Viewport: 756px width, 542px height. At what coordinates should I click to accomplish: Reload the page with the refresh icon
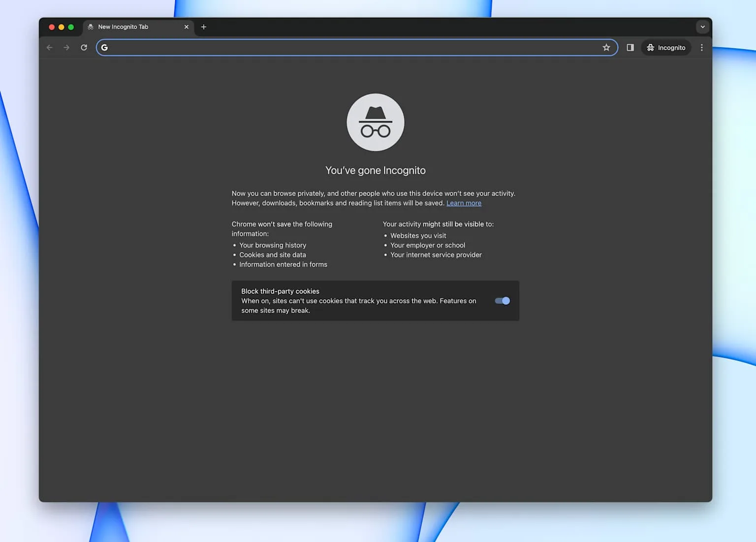click(84, 48)
